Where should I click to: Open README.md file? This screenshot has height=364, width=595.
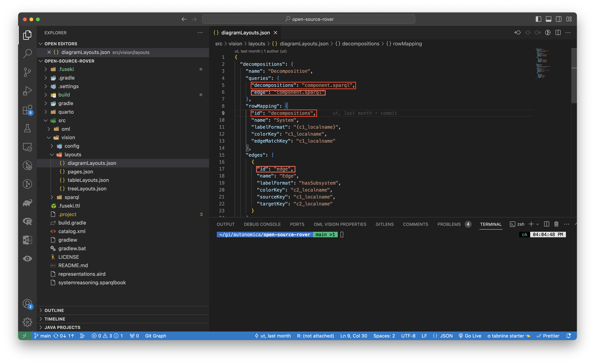click(x=123, y=265)
